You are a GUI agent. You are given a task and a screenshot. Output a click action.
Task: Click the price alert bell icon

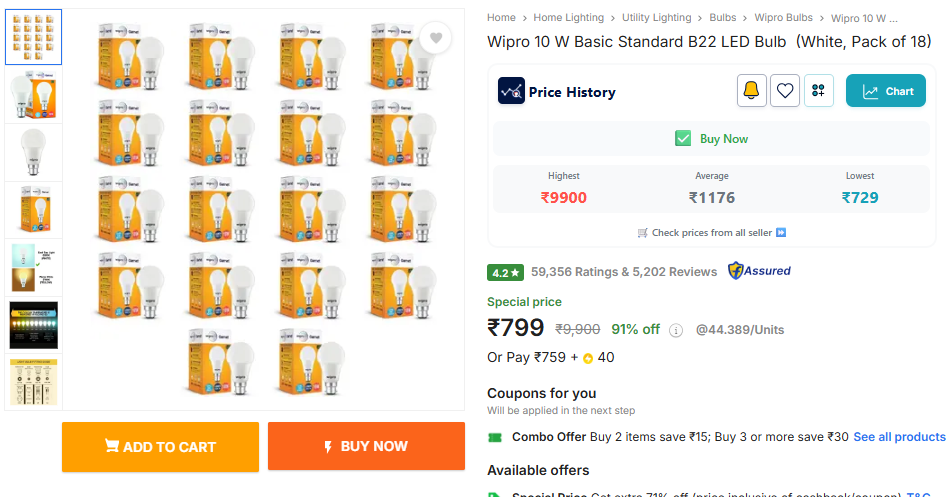coord(752,91)
